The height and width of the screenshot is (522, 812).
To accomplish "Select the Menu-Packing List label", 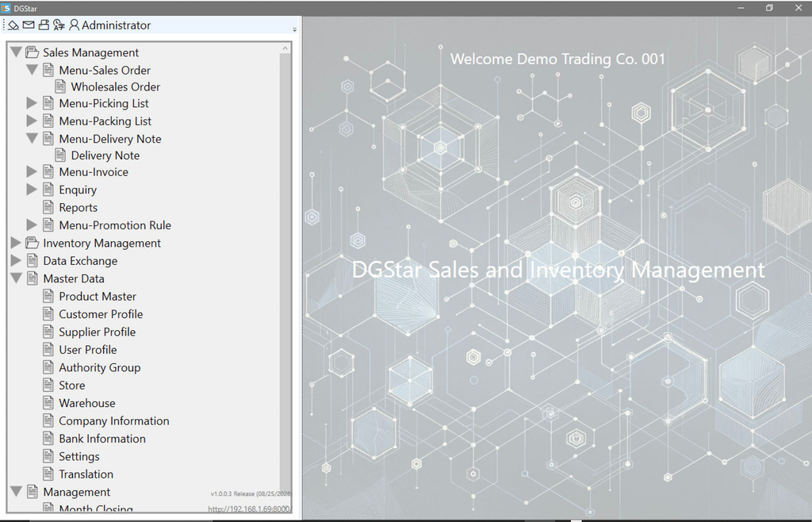I will tap(105, 121).
